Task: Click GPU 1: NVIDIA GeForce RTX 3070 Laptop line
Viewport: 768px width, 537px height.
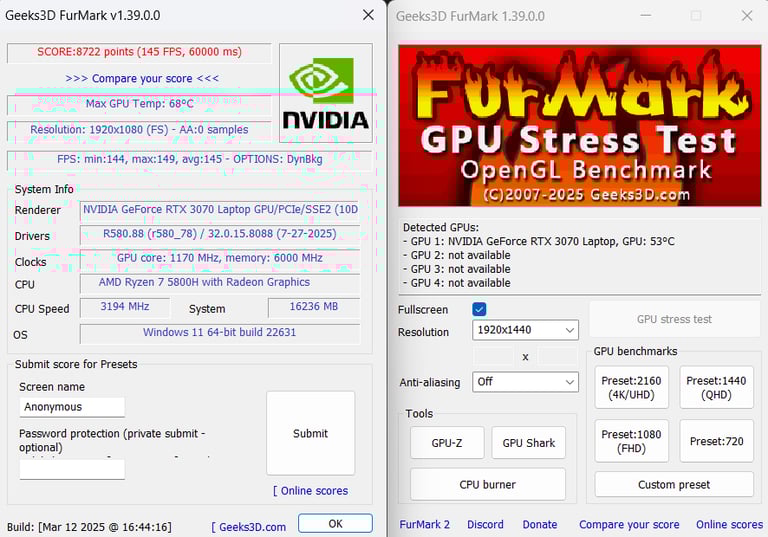Action: tap(539, 242)
